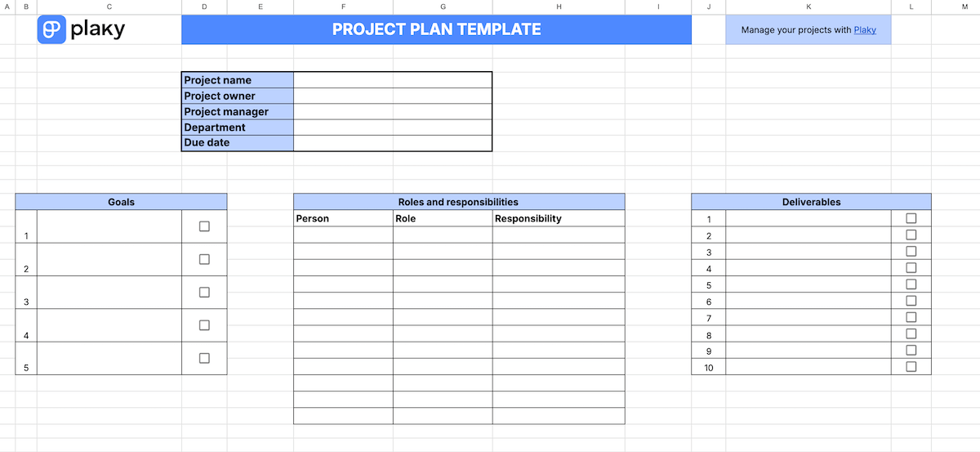Toggle the Goal 5 checkbox

tap(204, 358)
